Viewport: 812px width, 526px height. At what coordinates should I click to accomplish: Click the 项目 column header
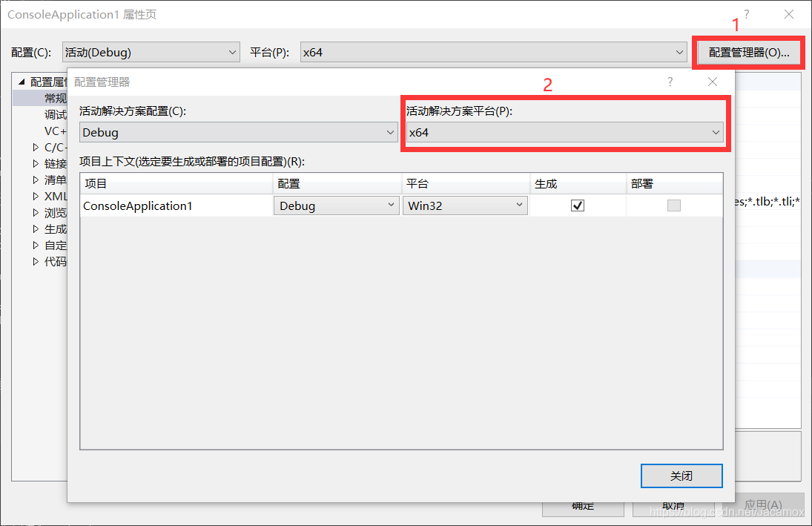point(176,183)
